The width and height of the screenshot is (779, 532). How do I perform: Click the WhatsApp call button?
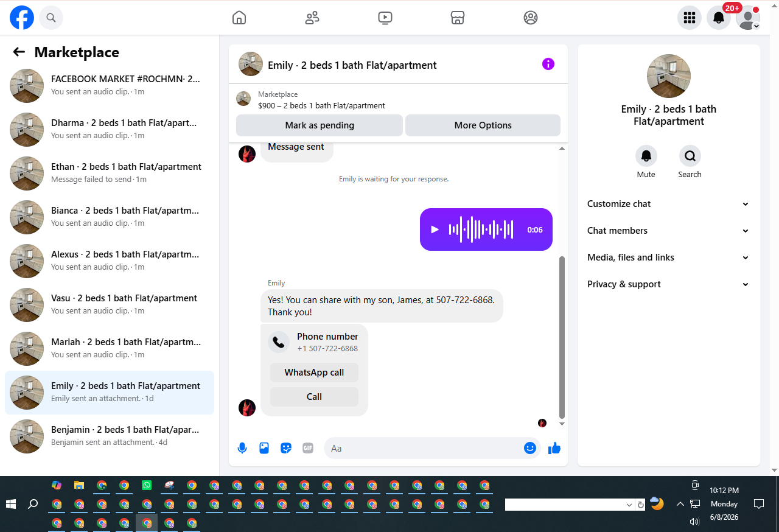(x=314, y=373)
